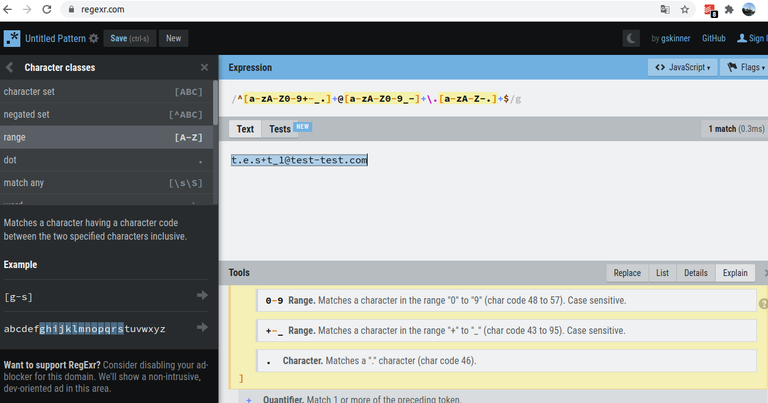
Task: Click the 1 match result indicator
Action: tap(736, 129)
